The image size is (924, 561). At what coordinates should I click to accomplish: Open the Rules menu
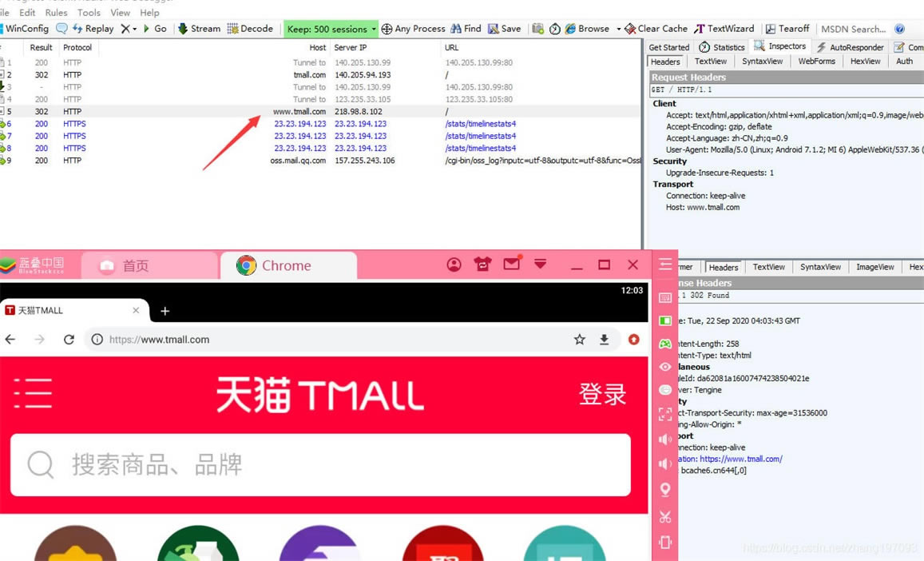coord(56,13)
